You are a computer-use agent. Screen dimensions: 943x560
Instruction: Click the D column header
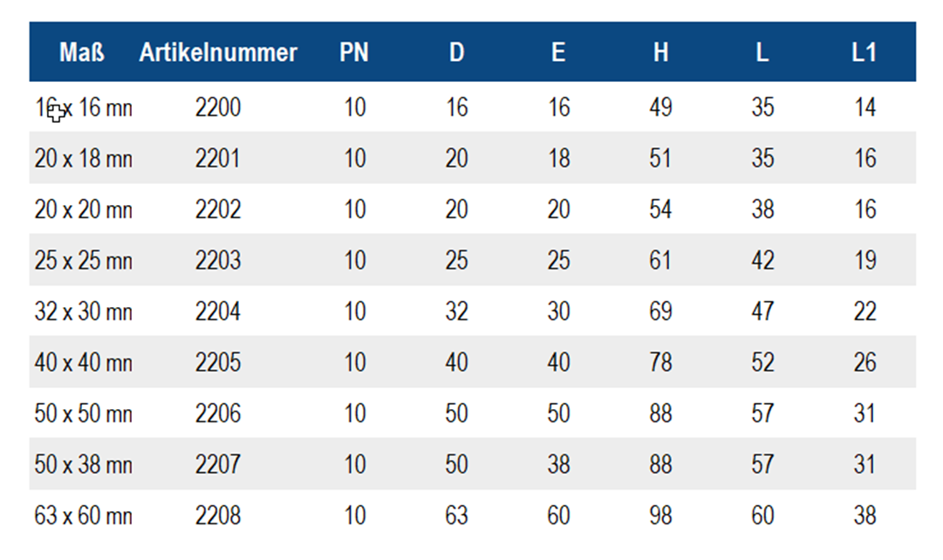click(x=456, y=52)
